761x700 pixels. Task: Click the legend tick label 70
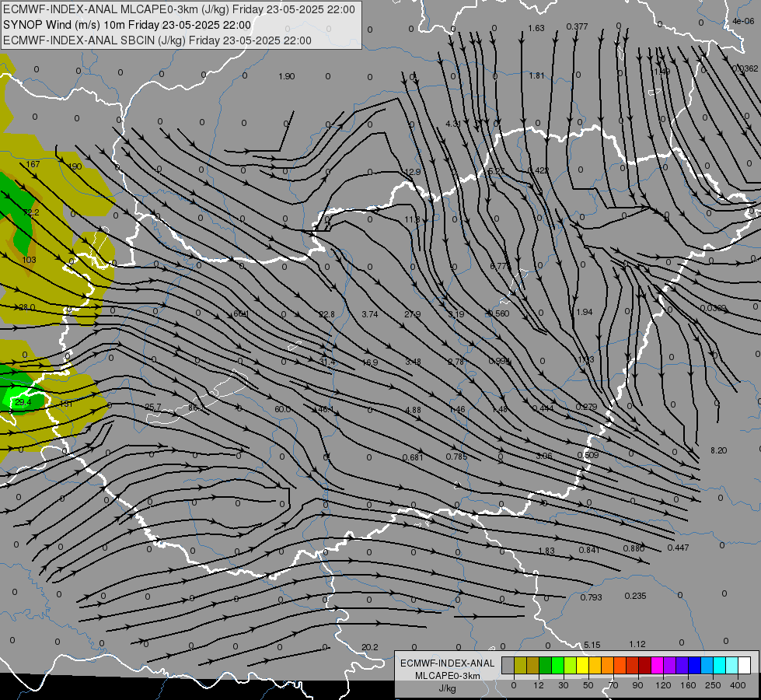[x=613, y=685]
